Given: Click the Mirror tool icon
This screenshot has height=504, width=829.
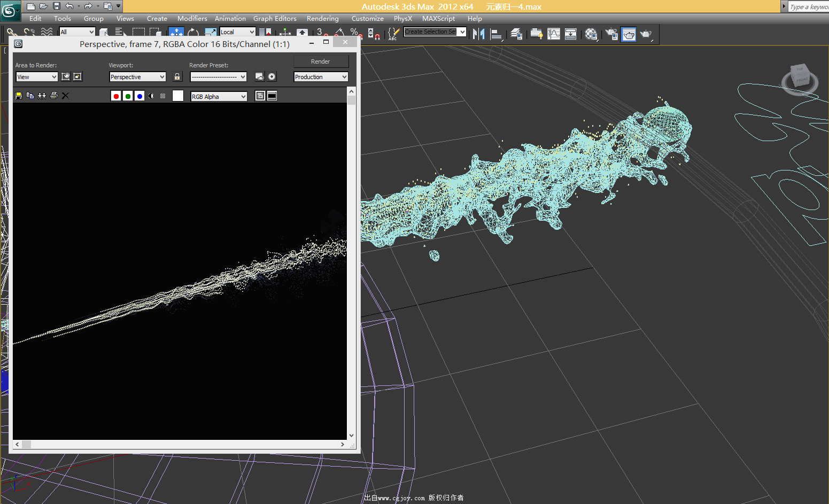Looking at the screenshot, I should pos(479,34).
